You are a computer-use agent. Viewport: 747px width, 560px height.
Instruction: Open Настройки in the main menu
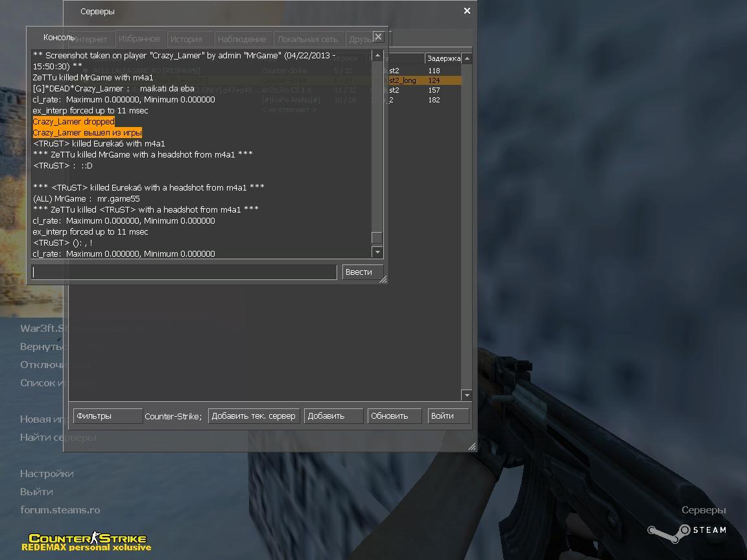point(47,473)
